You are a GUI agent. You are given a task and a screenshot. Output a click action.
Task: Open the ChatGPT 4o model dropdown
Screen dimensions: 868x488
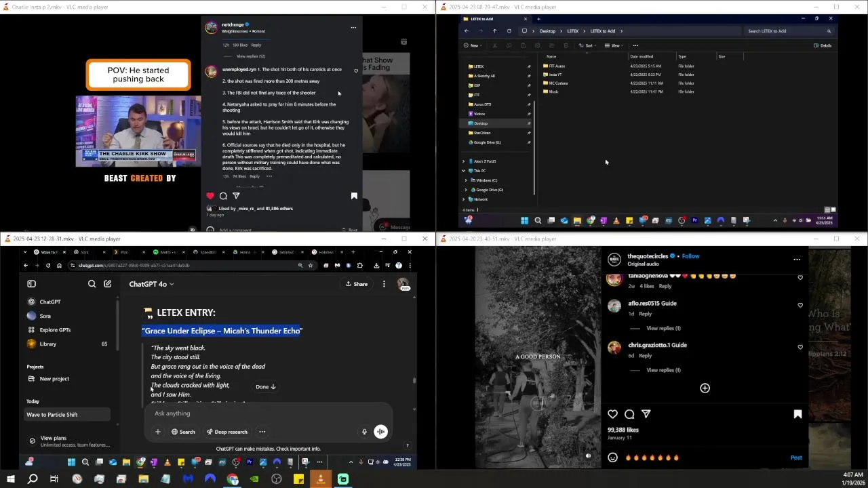point(151,284)
